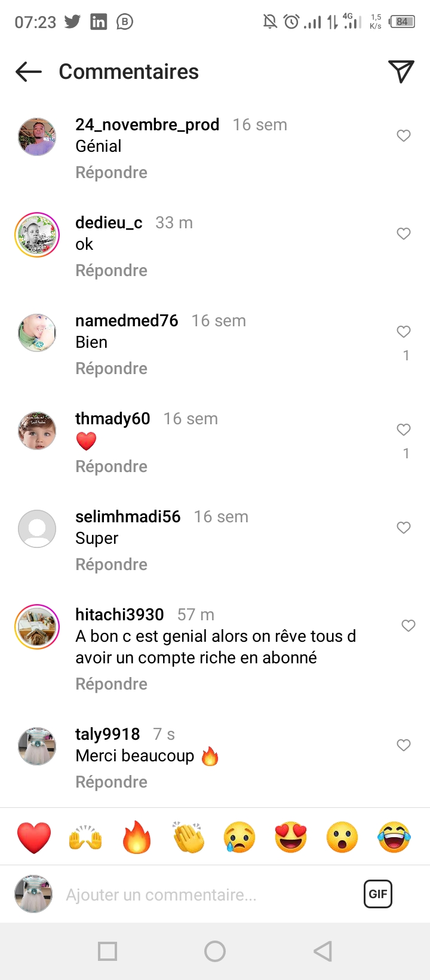
Task: Like dedieu_c's "ok" comment
Action: 404,234
